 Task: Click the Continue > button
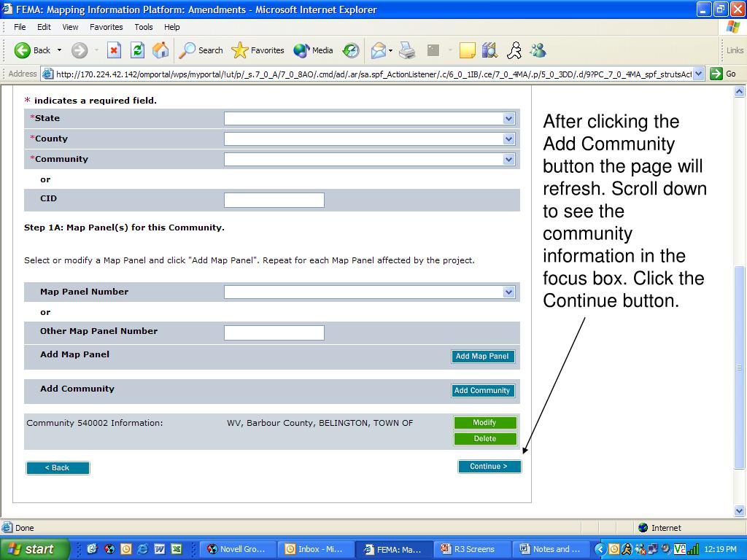pyautogui.click(x=489, y=466)
